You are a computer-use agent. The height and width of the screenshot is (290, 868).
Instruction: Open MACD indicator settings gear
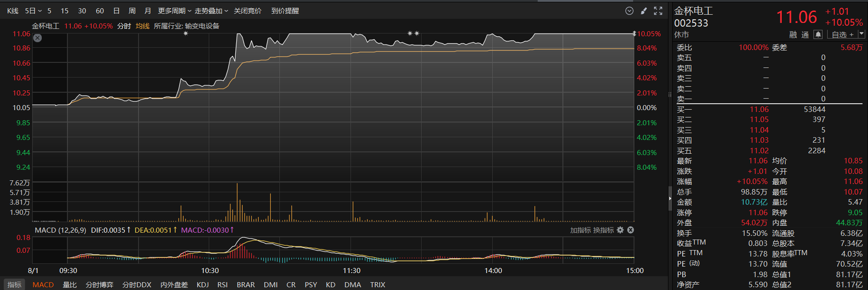point(620,230)
